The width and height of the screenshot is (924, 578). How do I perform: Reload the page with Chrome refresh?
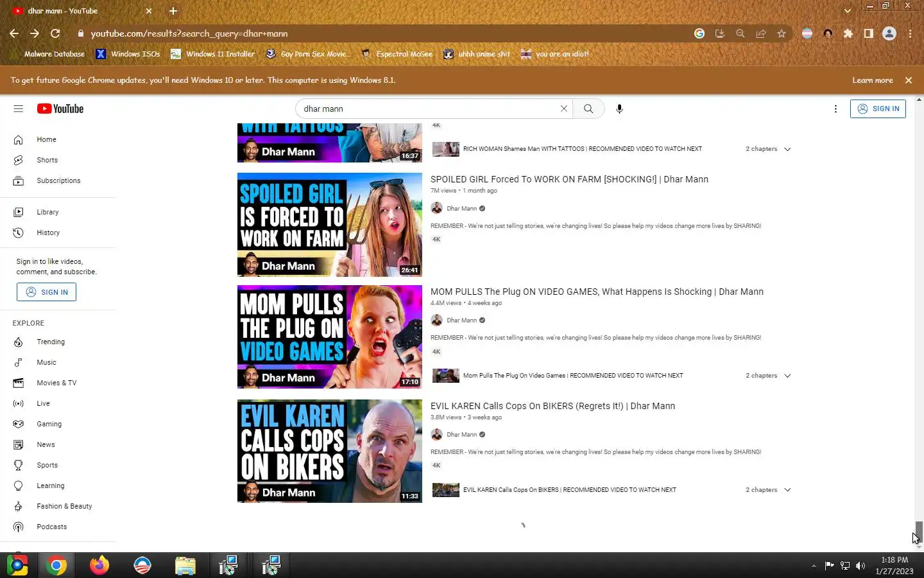point(55,33)
